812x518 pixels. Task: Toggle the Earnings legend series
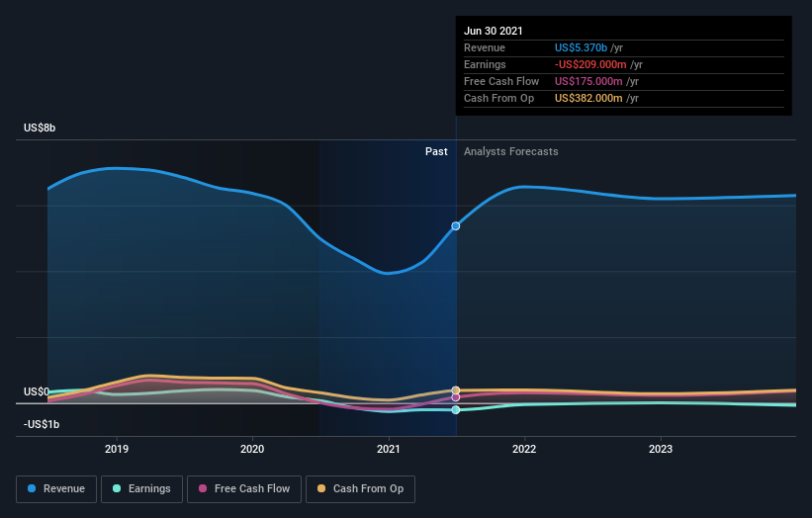pos(141,489)
